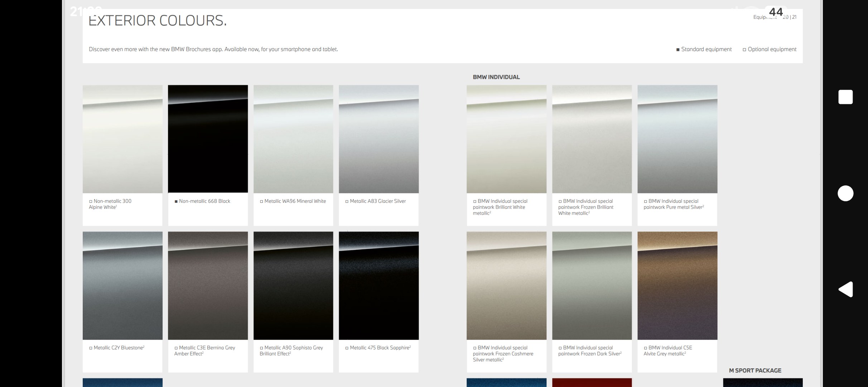868x387 pixels.
Task: Choose the Bernina Grey Amber Effect swatch
Action: tap(208, 286)
